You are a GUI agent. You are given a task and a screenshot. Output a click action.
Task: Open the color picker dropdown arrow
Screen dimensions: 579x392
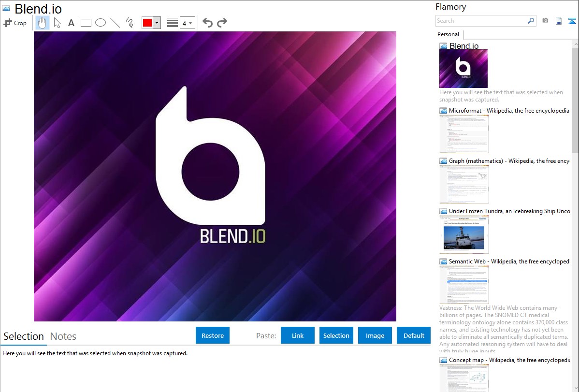pyautogui.click(x=157, y=23)
